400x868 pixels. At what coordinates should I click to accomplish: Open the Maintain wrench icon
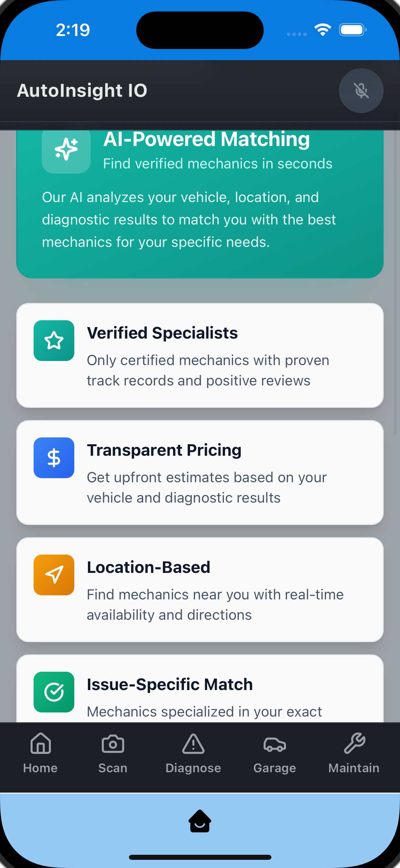354,742
